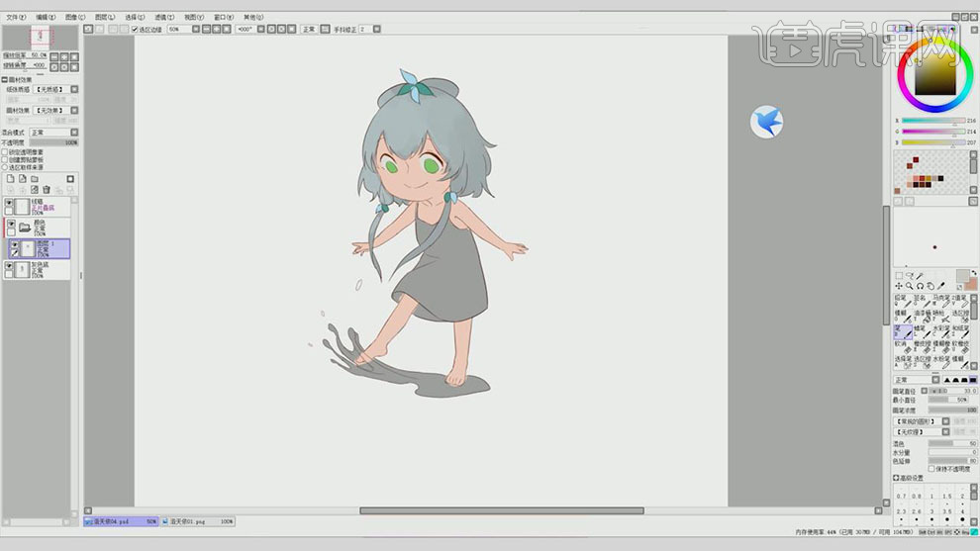The height and width of the screenshot is (551, 980).
Task: Open the 窗口 menu
Action: 224,18
